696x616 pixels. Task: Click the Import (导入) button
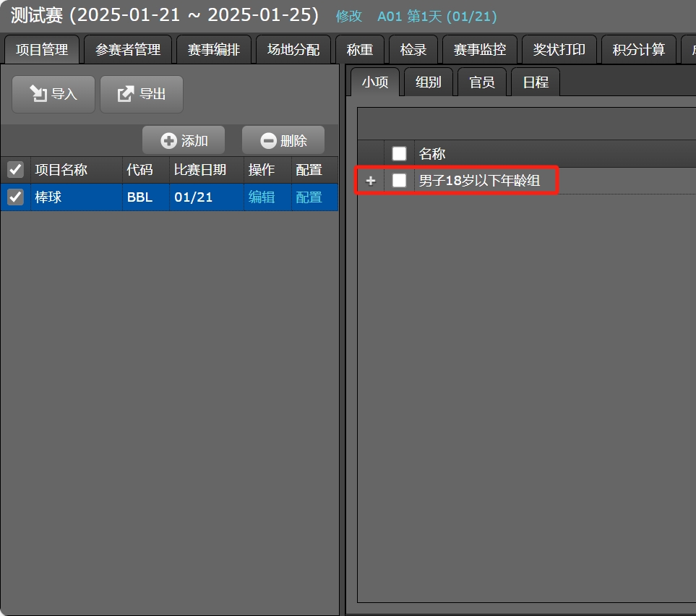53,94
